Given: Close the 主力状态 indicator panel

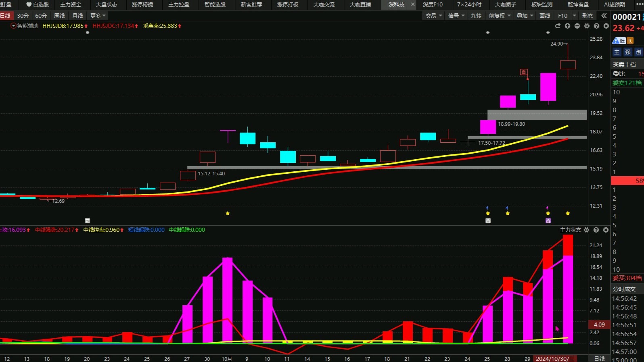Looking at the screenshot, I should pyautogui.click(x=606, y=230).
